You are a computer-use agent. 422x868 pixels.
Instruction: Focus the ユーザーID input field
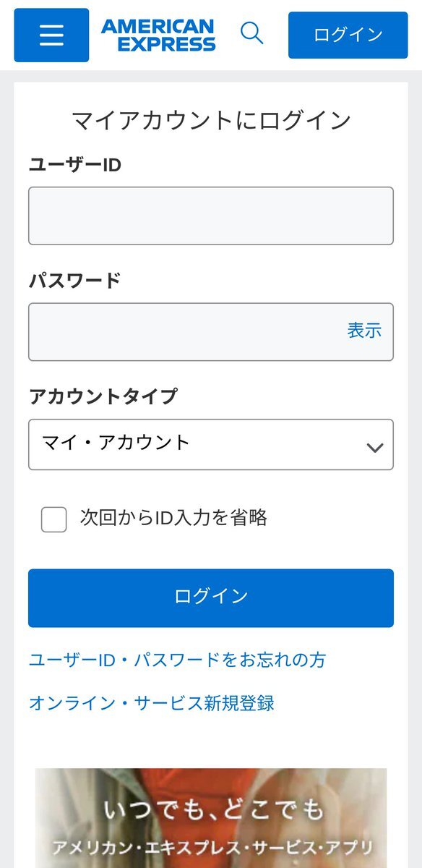[211, 216]
